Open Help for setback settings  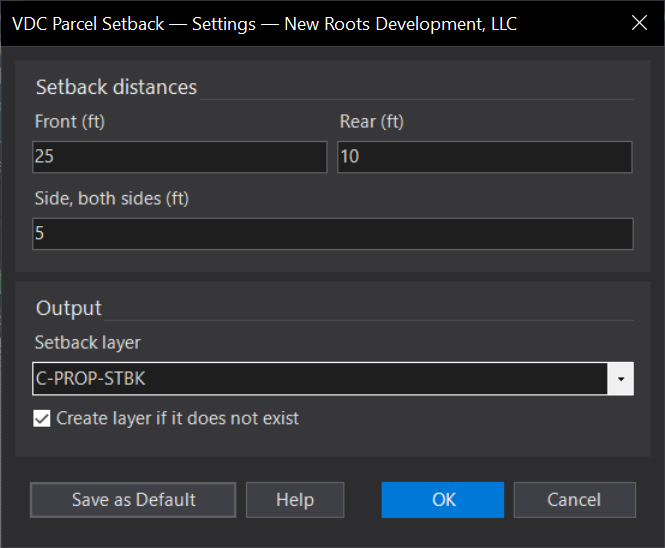(295, 500)
